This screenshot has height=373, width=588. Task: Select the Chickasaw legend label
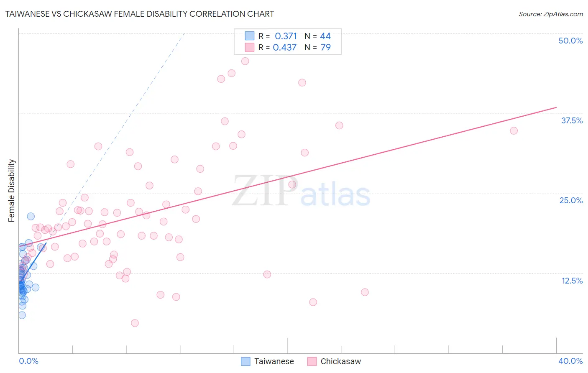click(340, 361)
